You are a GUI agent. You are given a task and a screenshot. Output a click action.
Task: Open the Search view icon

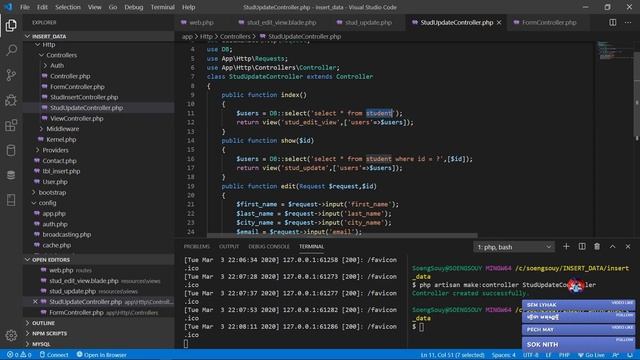click(11, 50)
